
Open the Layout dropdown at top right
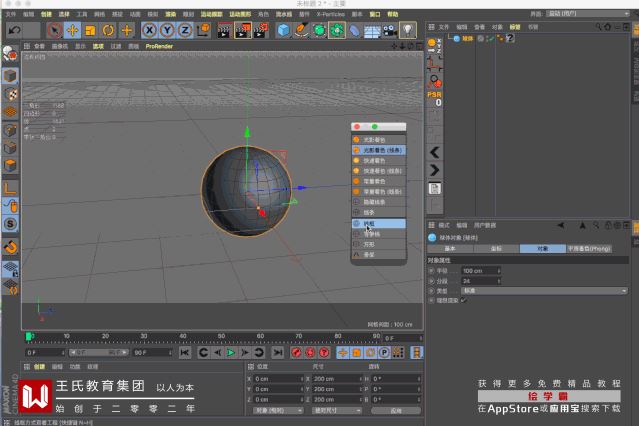coord(588,14)
